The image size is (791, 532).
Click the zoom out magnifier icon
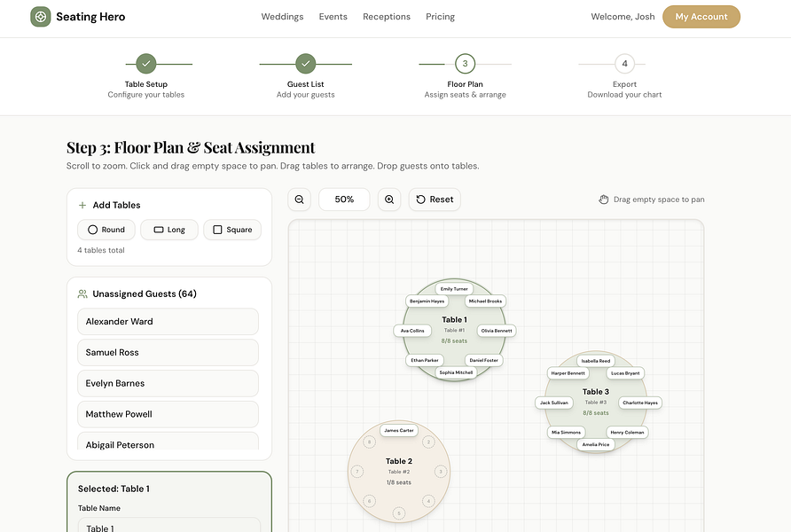[x=299, y=199]
